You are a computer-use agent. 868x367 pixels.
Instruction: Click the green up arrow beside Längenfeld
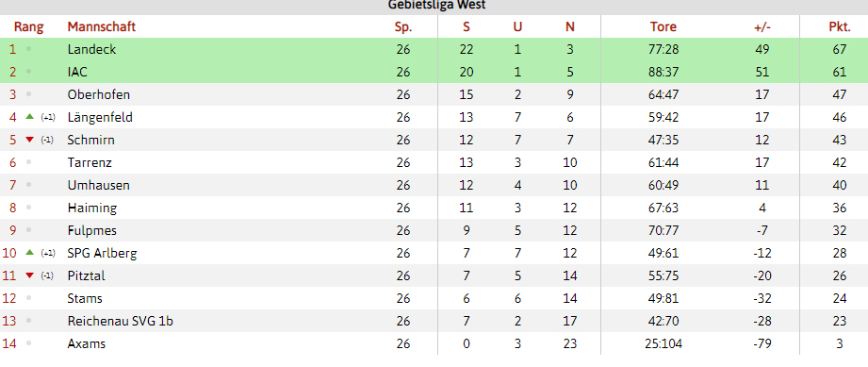pos(30,117)
